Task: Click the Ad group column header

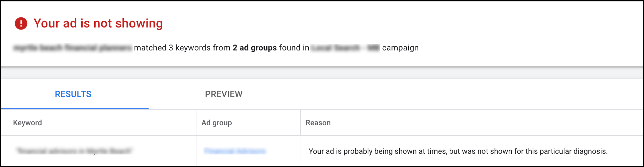Action: (217, 122)
